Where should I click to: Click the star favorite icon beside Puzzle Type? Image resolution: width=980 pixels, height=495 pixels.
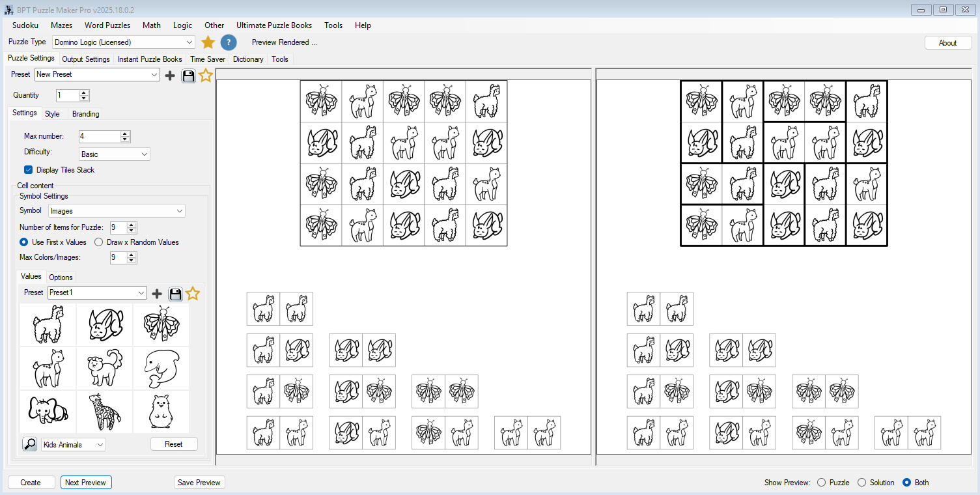click(x=207, y=42)
